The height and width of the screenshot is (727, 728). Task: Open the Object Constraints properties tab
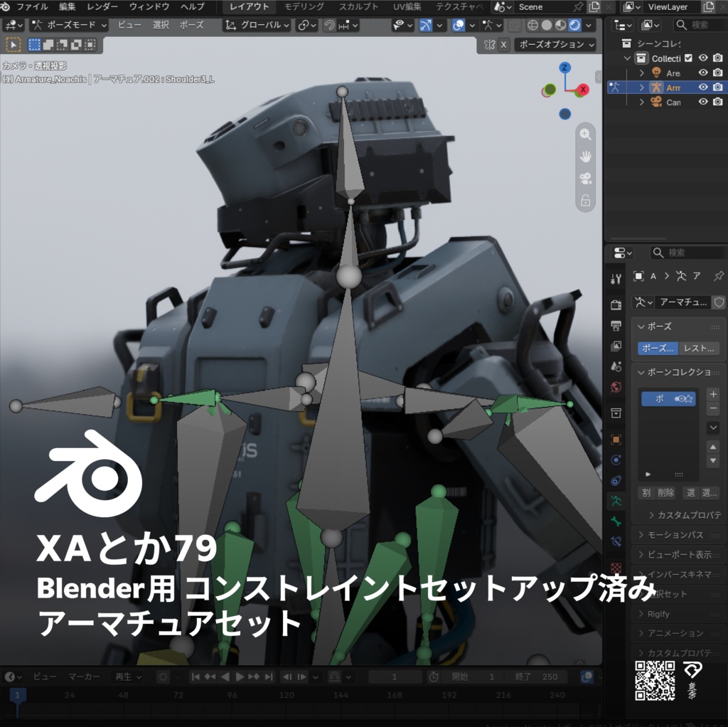[616, 480]
